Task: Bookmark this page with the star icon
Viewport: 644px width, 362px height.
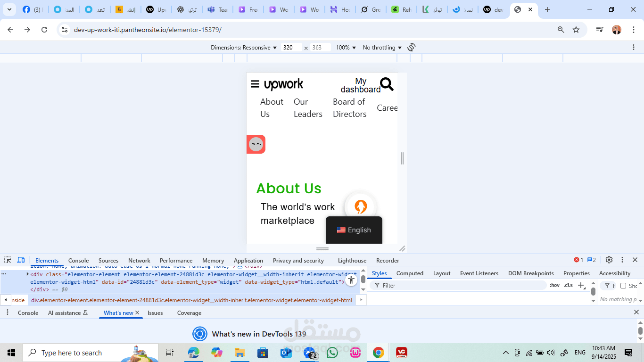Action: click(576, 30)
